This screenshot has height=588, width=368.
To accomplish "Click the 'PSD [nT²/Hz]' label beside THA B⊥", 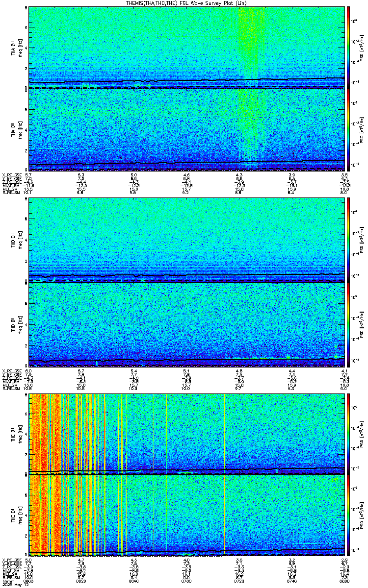I will 362,48.
